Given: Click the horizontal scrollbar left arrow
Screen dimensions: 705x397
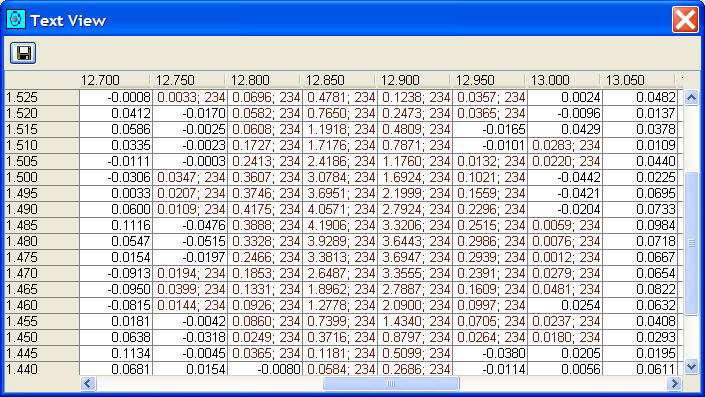Looking at the screenshot, I should [x=88, y=384].
